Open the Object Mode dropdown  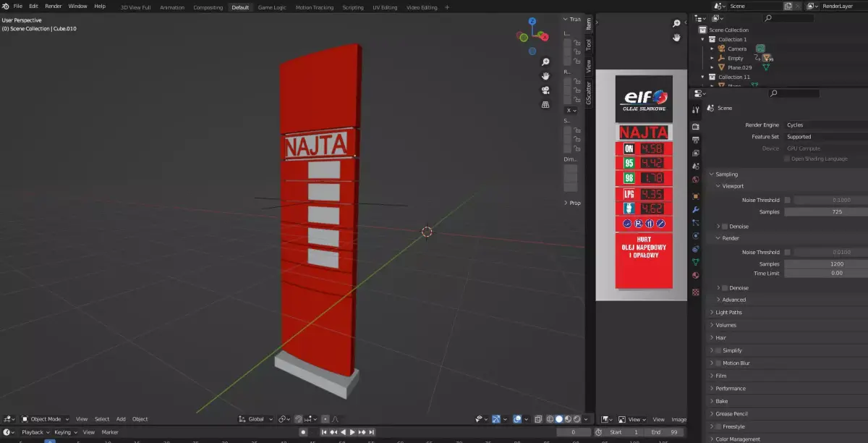(46, 419)
